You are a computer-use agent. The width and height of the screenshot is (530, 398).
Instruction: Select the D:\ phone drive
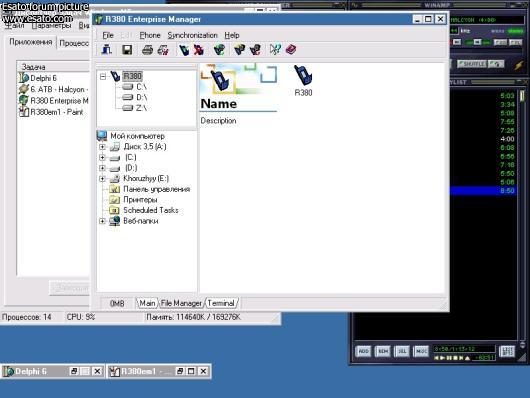coord(142,97)
